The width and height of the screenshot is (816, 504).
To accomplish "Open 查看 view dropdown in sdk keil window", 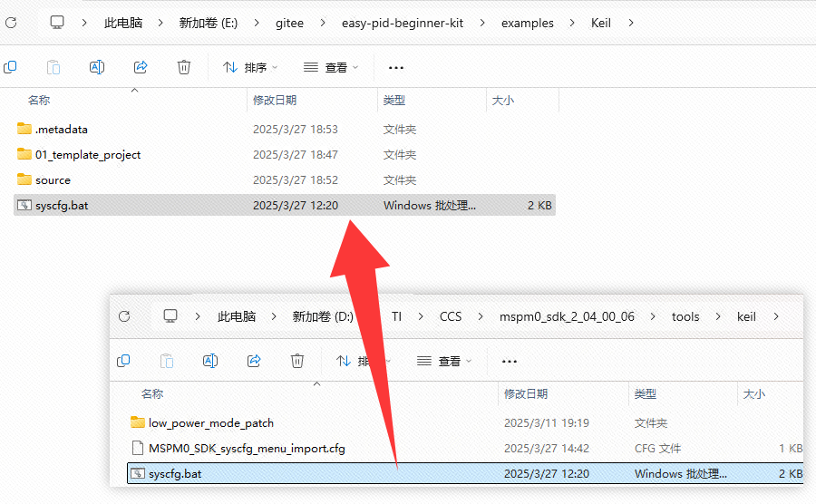I will pyautogui.click(x=444, y=361).
